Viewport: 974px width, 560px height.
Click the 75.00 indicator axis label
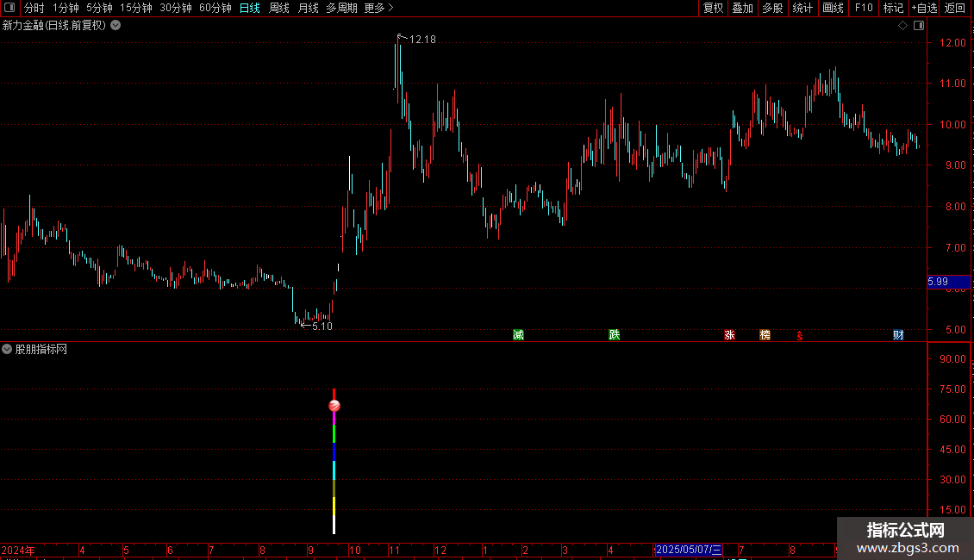click(x=952, y=389)
